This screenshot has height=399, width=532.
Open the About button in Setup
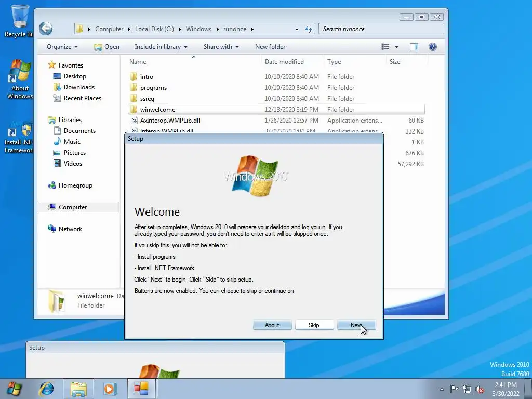click(x=272, y=325)
